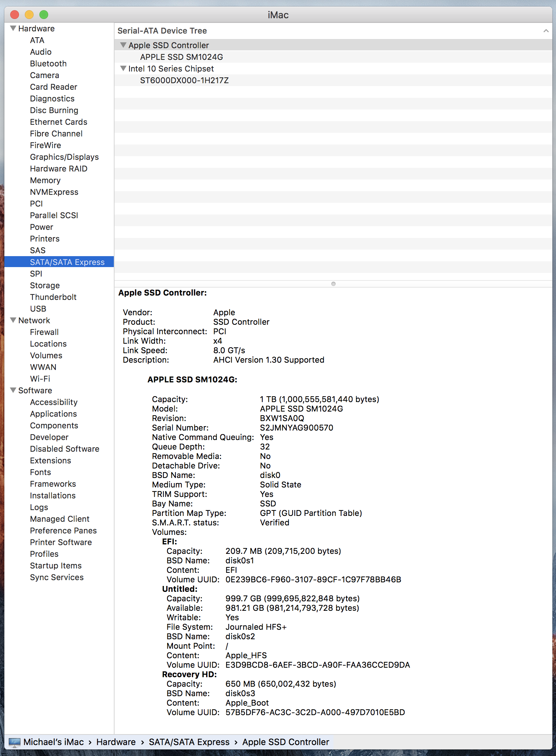Click the computer icon in the path bar
The height and width of the screenshot is (756, 556).
click(x=15, y=742)
